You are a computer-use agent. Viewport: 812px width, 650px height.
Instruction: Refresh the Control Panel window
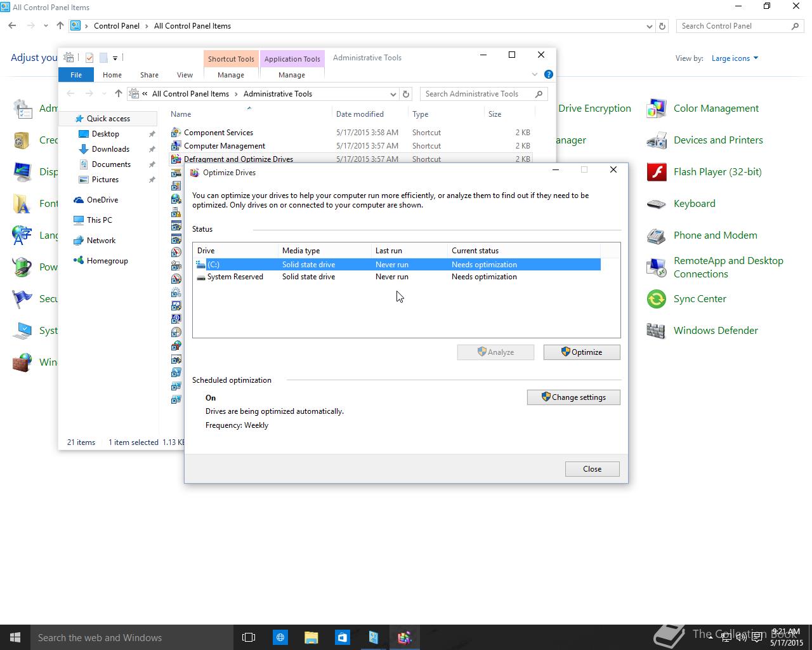(x=662, y=26)
